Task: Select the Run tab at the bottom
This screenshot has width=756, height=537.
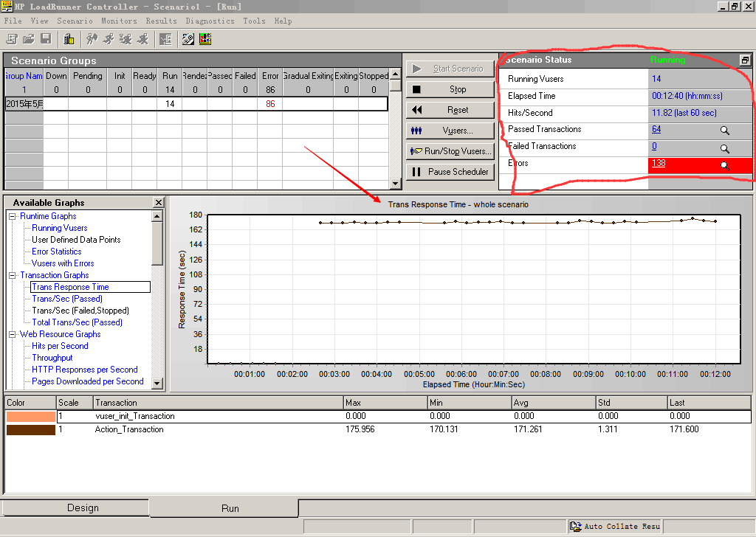Action: (224, 508)
